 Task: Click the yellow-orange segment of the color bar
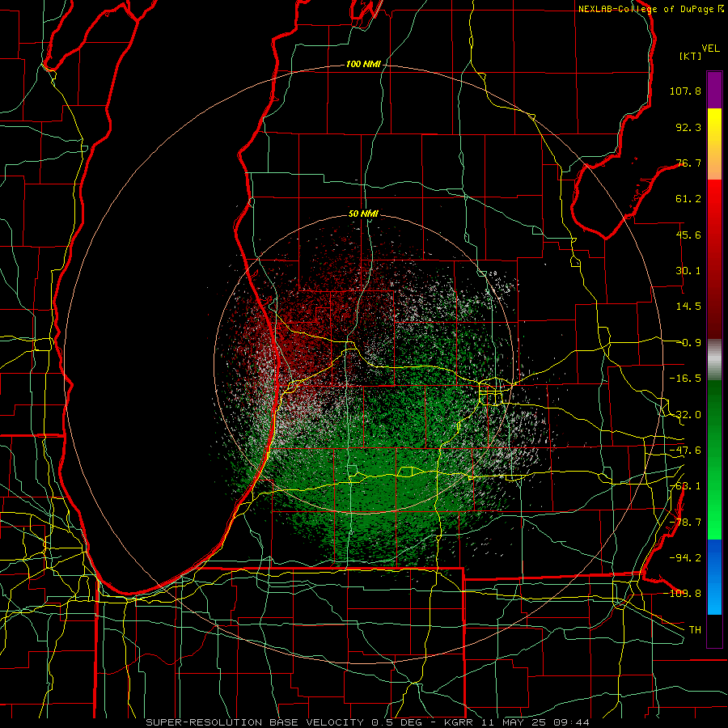(x=714, y=144)
